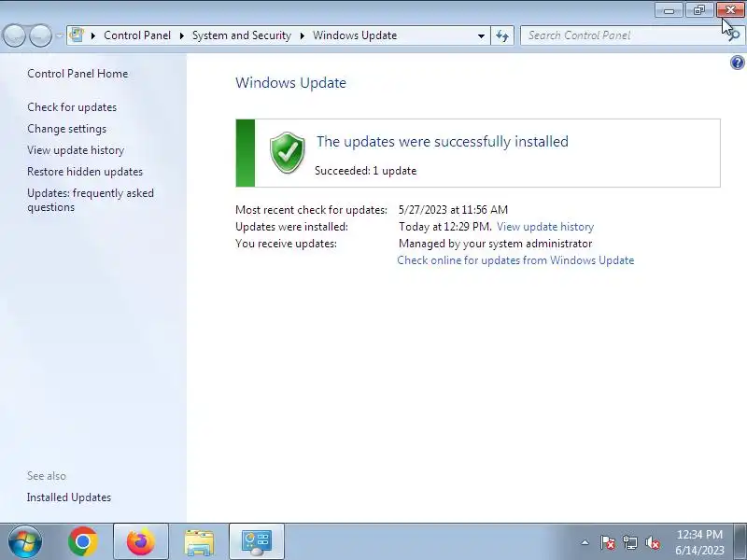Screen dimensions: 747x560
Task: Open Change settings in sidebar
Action: 66,129
